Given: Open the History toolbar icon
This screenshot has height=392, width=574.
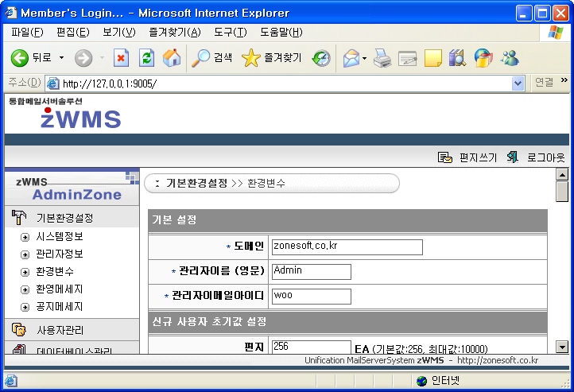Looking at the screenshot, I should (x=321, y=58).
